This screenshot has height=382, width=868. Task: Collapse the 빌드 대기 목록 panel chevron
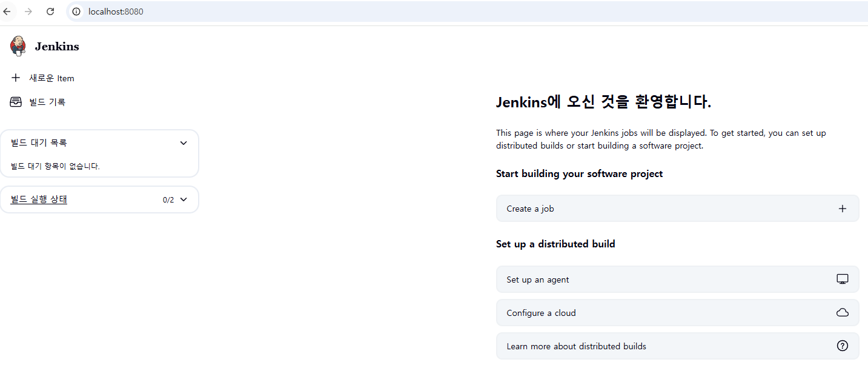[184, 143]
